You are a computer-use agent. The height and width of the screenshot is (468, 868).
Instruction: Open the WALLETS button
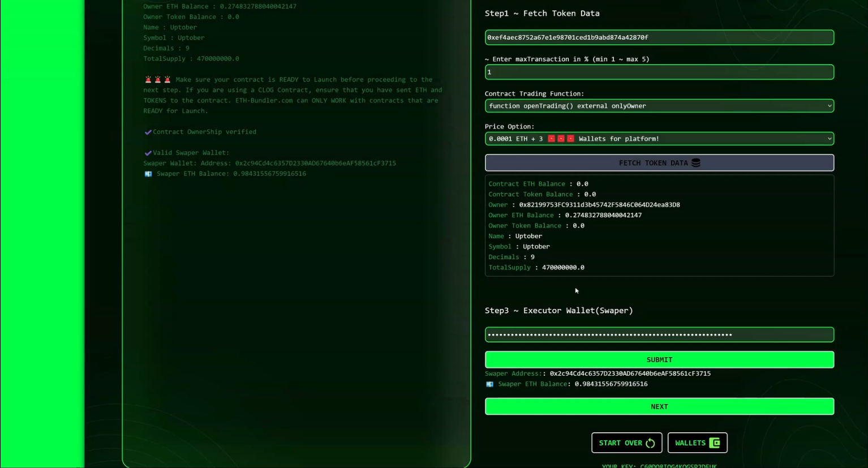click(x=690, y=443)
